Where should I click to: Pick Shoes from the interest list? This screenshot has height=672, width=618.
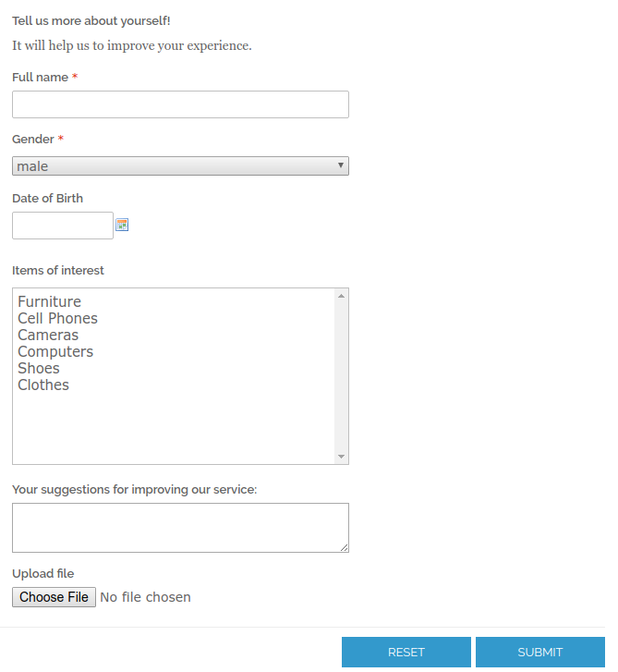tap(39, 369)
